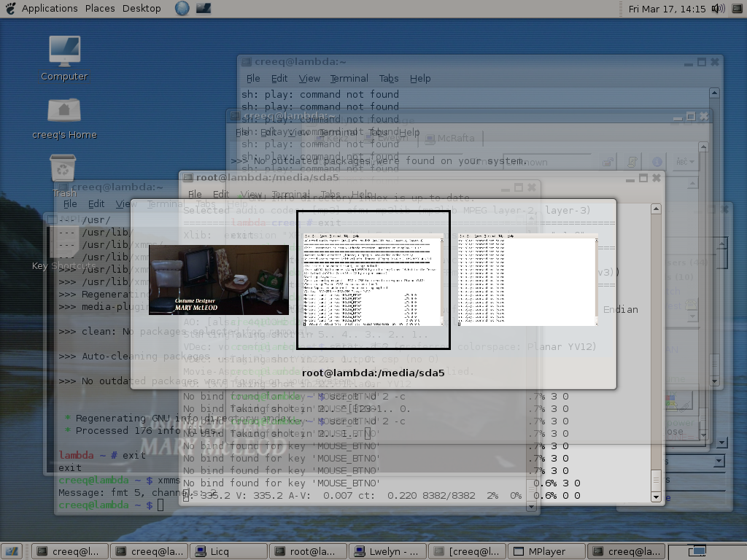Click scroll-up arrow of top creeq@lambda terminal
The image size is (747, 560).
(713, 93)
